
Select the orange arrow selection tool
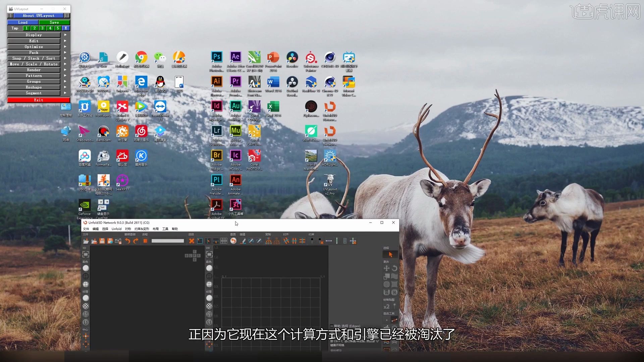point(390,255)
